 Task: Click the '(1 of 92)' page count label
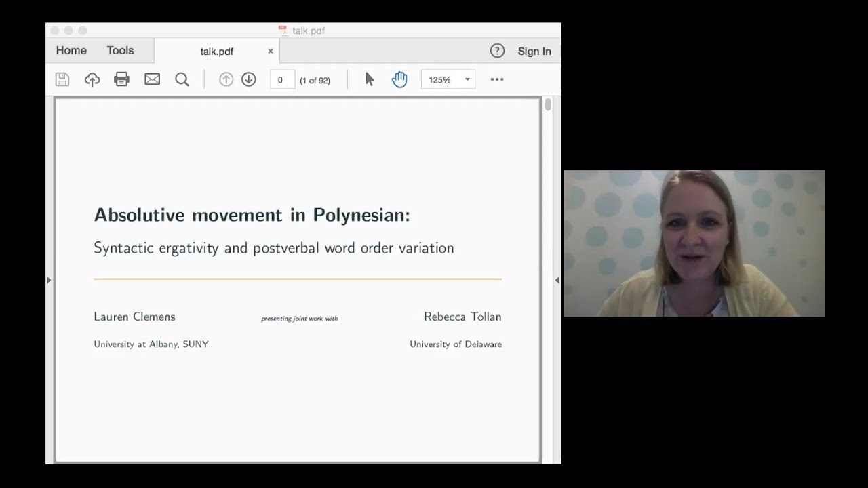[x=315, y=80]
